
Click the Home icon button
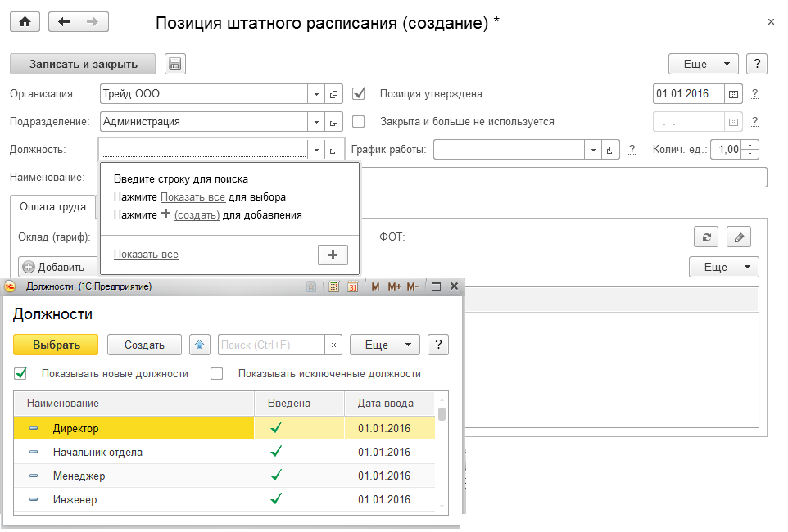click(25, 23)
